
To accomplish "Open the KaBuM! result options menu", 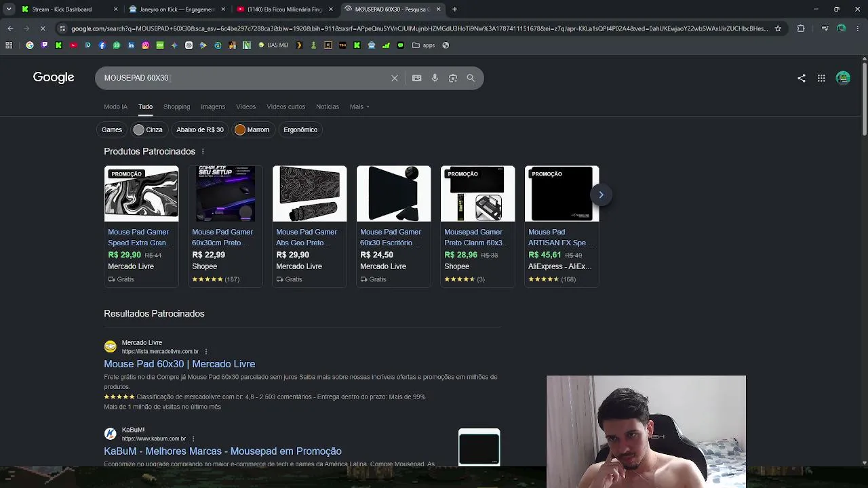I will (193, 439).
